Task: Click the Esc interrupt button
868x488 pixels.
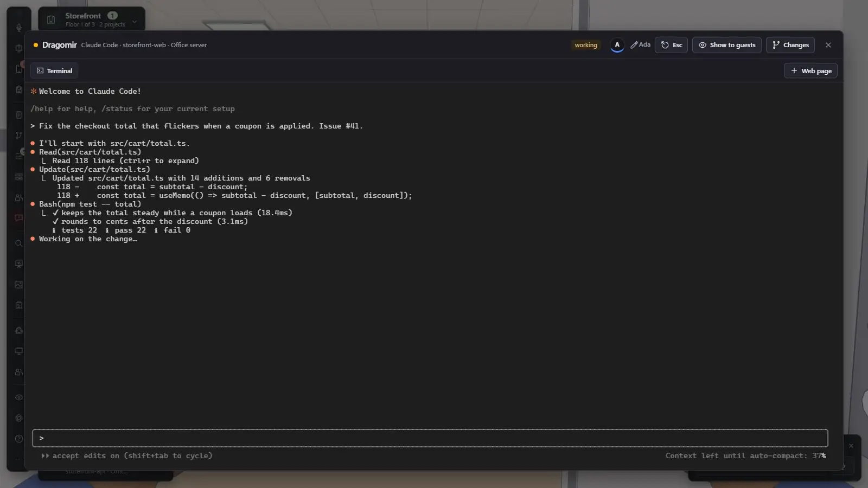Action: 672,45
